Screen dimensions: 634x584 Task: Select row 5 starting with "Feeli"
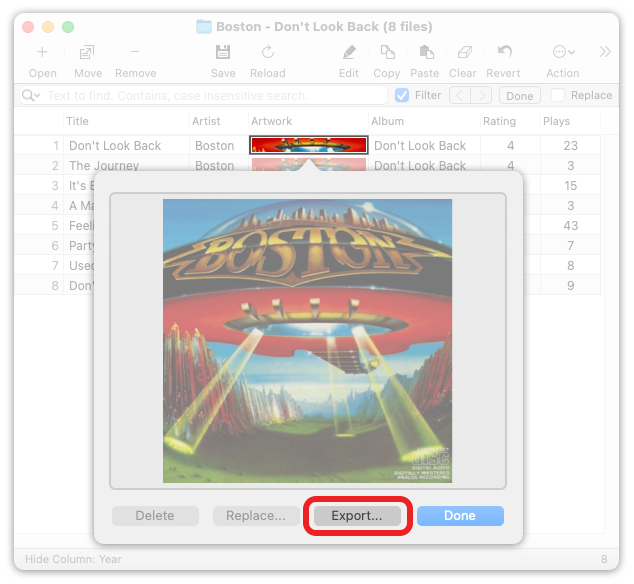click(x=55, y=226)
